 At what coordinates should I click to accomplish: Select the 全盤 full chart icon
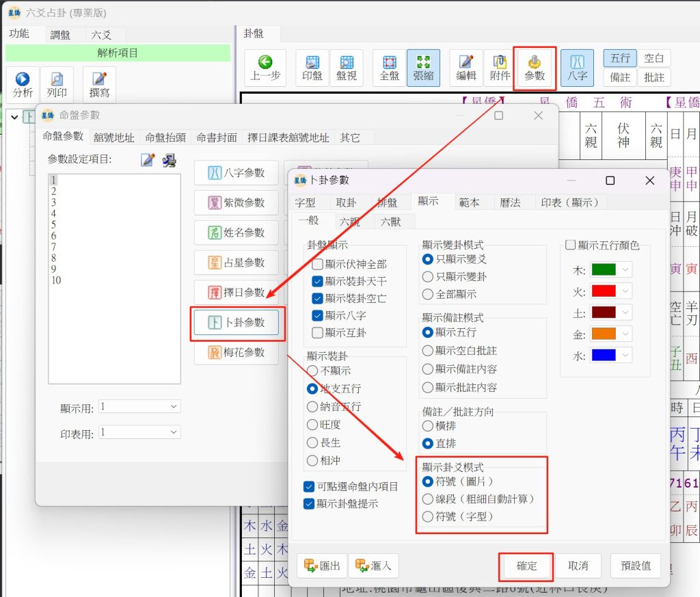tap(389, 68)
